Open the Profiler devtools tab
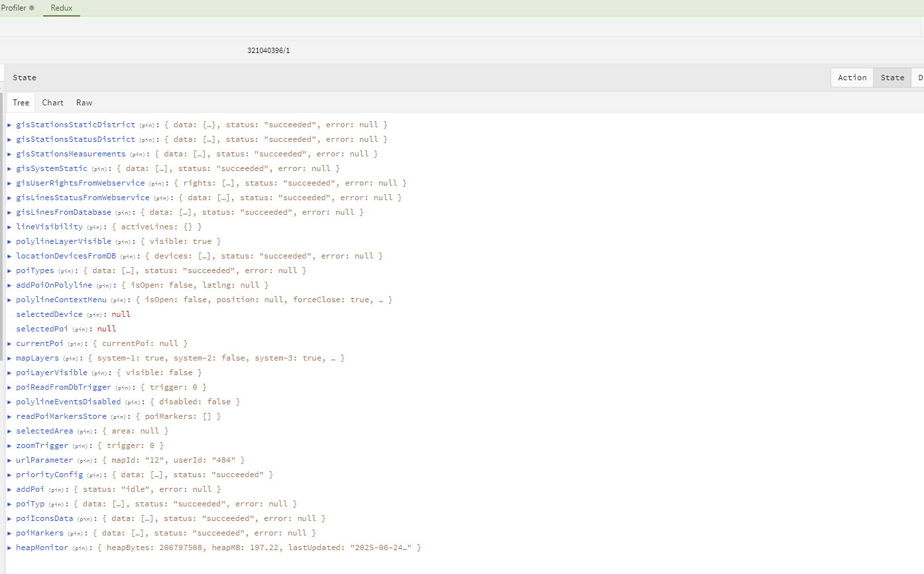 point(18,8)
